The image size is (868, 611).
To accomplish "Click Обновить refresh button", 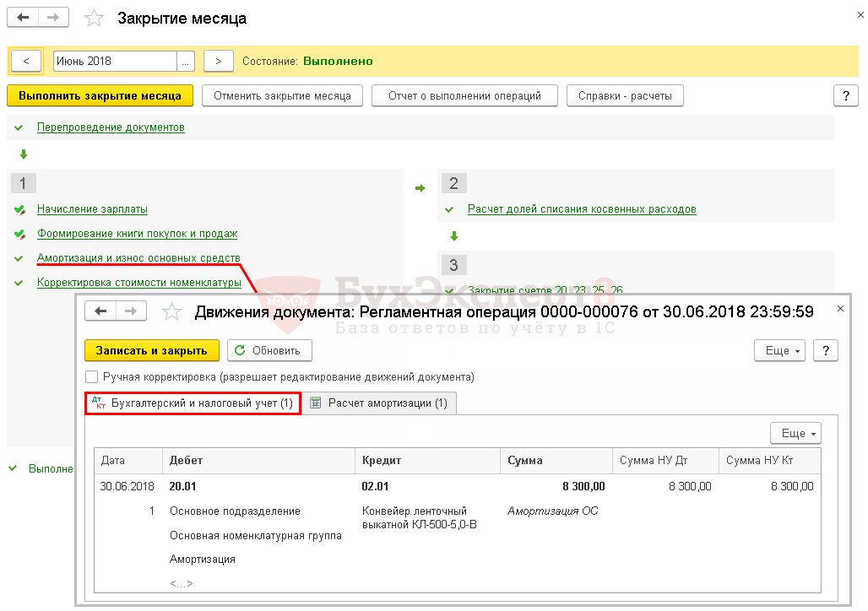I will tap(269, 350).
